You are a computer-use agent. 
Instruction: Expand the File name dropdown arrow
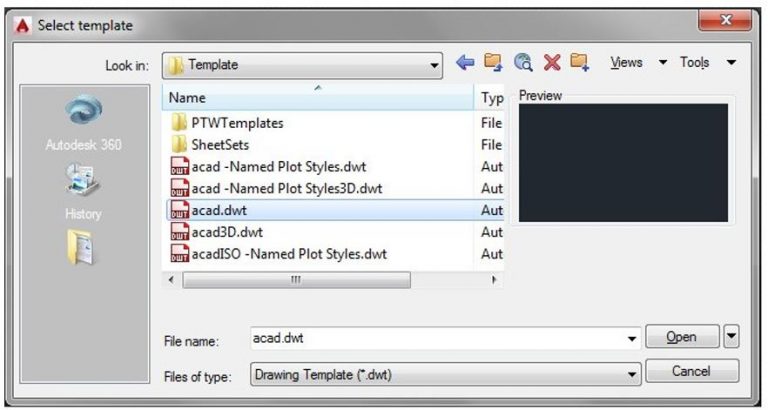632,339
